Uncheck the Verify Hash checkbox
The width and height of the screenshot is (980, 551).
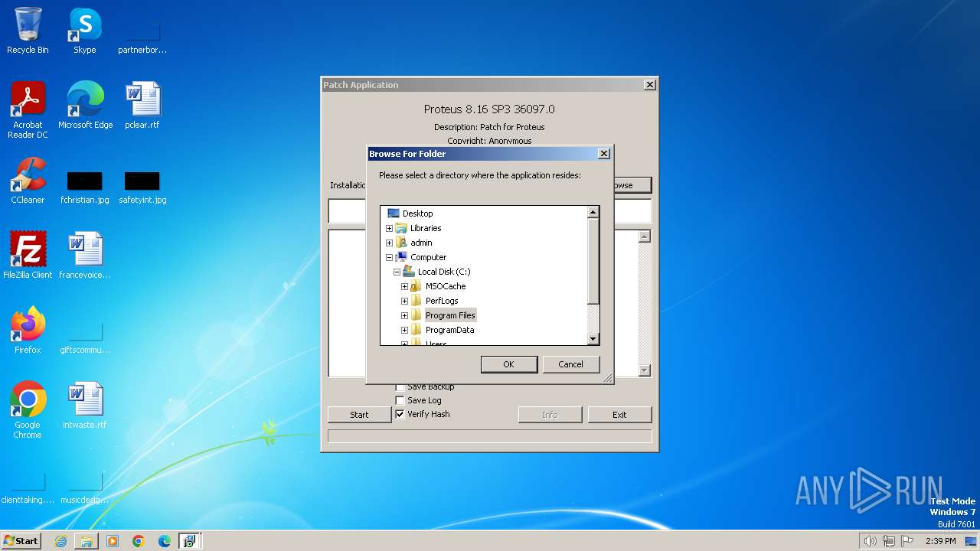coord(400,414)
